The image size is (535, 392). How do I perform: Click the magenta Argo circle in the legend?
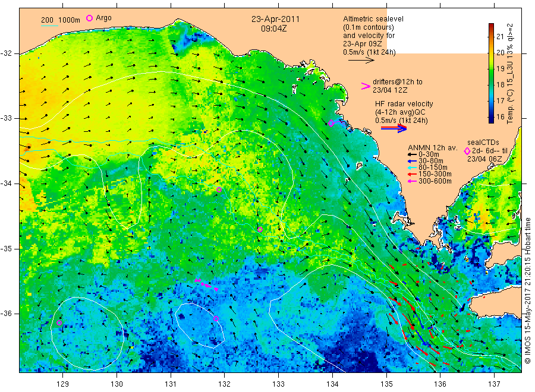pos(89,18)
